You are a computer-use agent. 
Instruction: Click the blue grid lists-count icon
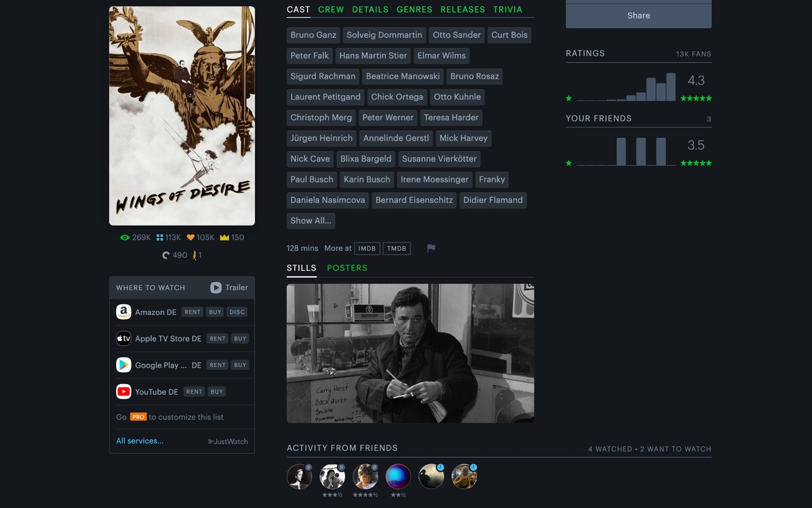click(160, 237)
